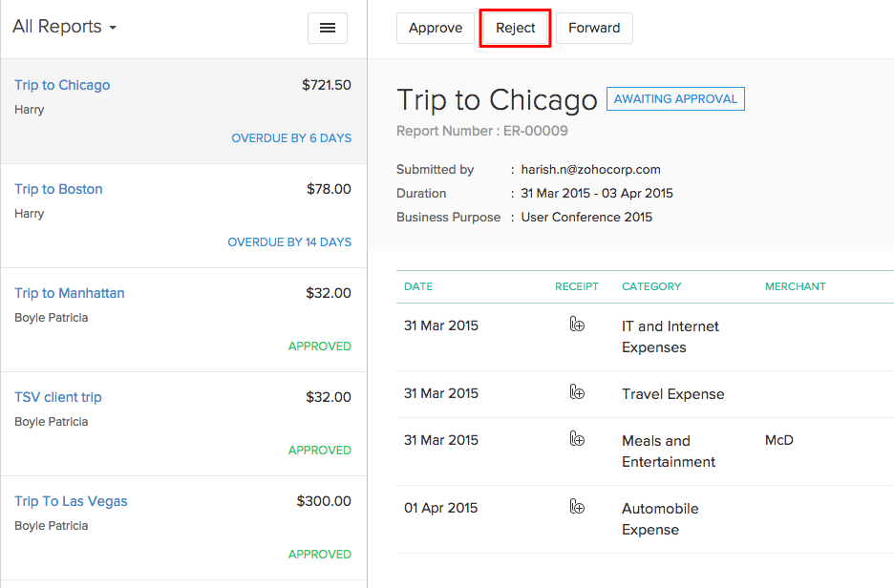
Task: Click receipt icon for Meals and Entertainment
Action: (577, 439)
